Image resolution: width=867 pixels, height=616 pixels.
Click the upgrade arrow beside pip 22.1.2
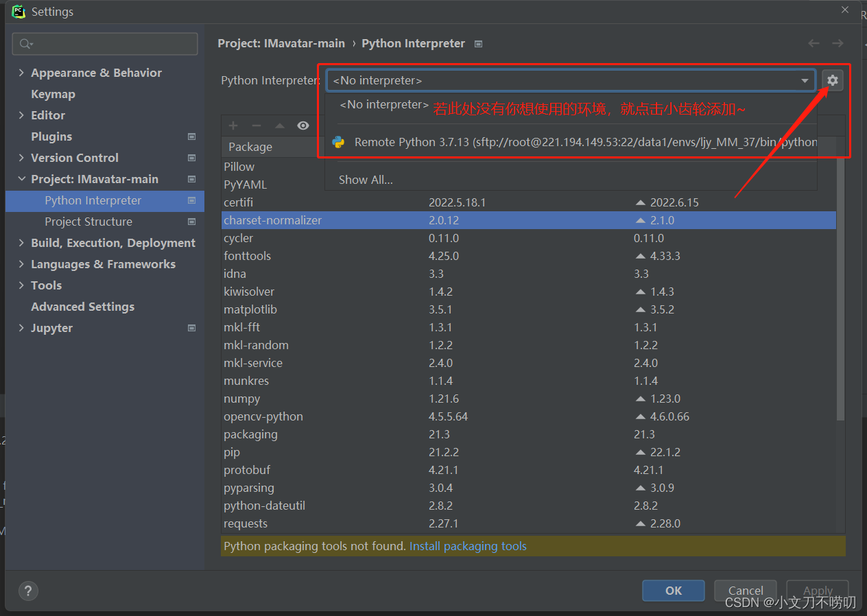coord(641,452)
